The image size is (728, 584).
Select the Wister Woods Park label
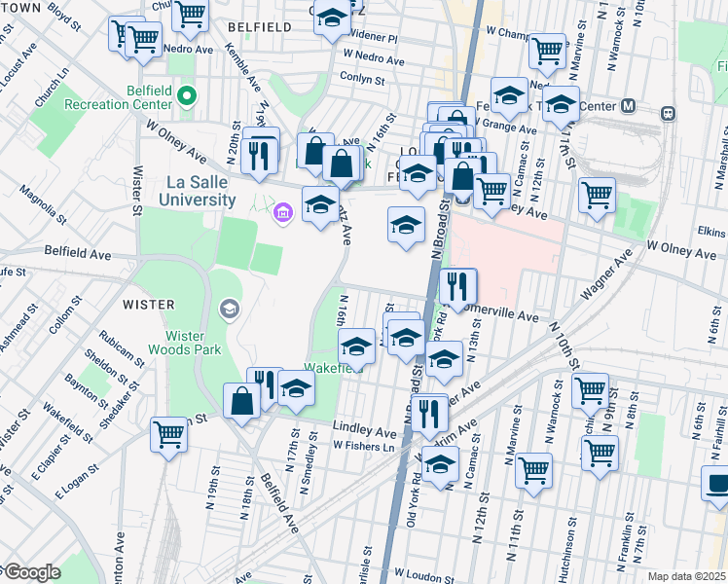point(185,343)
